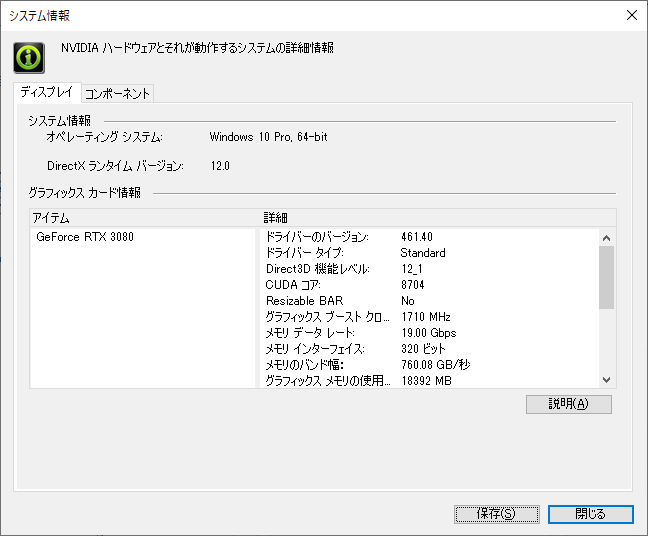This screenshot has width=648, height=536.
Task: Click the オペレーティング システム label
Action: [x=105, y=137]
